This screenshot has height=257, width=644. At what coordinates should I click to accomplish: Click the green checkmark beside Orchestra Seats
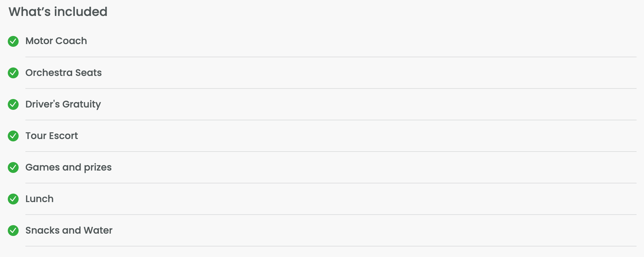[x=13, y=73]
